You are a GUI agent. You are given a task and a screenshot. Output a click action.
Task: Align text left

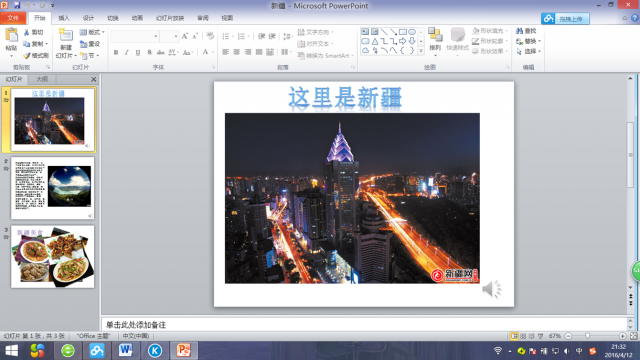click(226, 52)
